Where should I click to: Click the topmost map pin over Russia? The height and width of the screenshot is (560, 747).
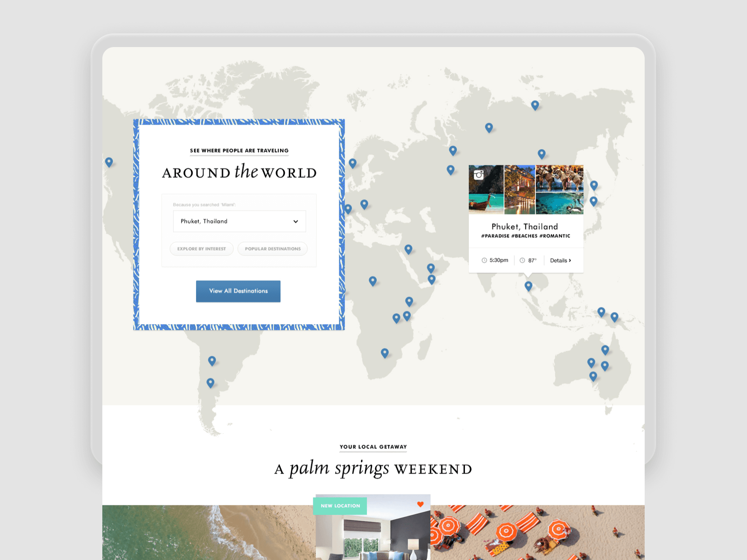535,105
